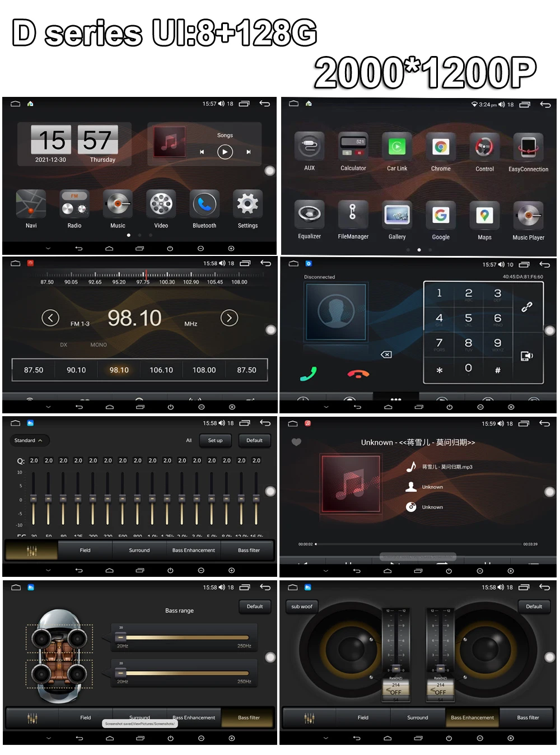560x755 pixels.
Task: Toggle favorite heart on music player
Action: (296, 442)
